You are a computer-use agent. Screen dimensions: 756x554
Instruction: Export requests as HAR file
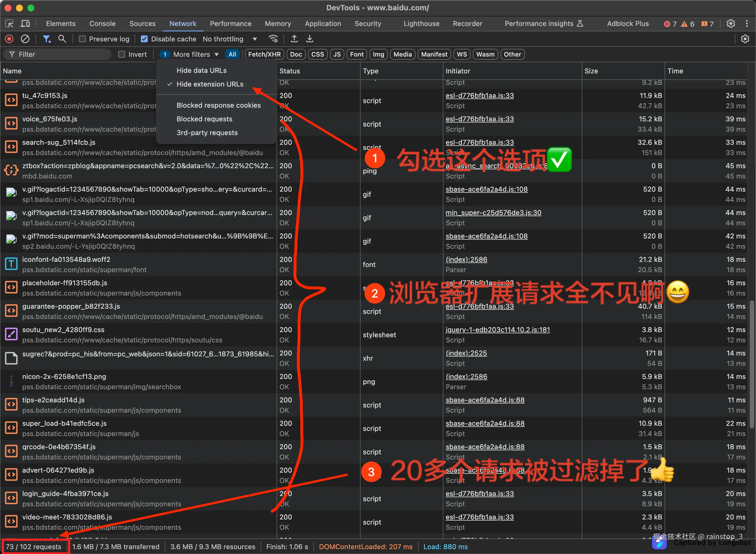[309, 39]
